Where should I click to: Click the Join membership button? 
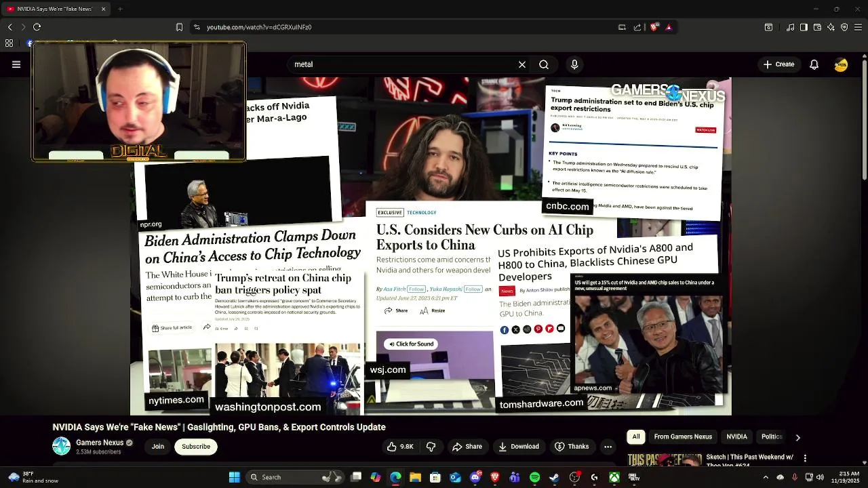coord(158,447)
